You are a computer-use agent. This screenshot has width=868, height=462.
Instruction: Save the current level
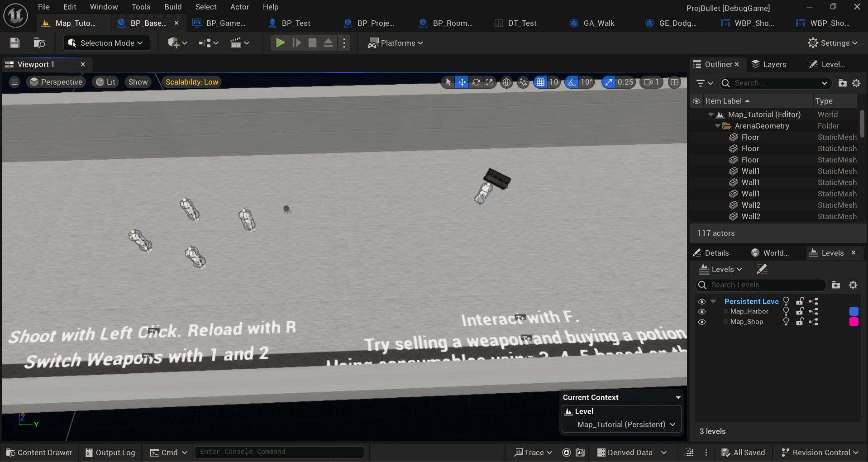click(14, 43)
